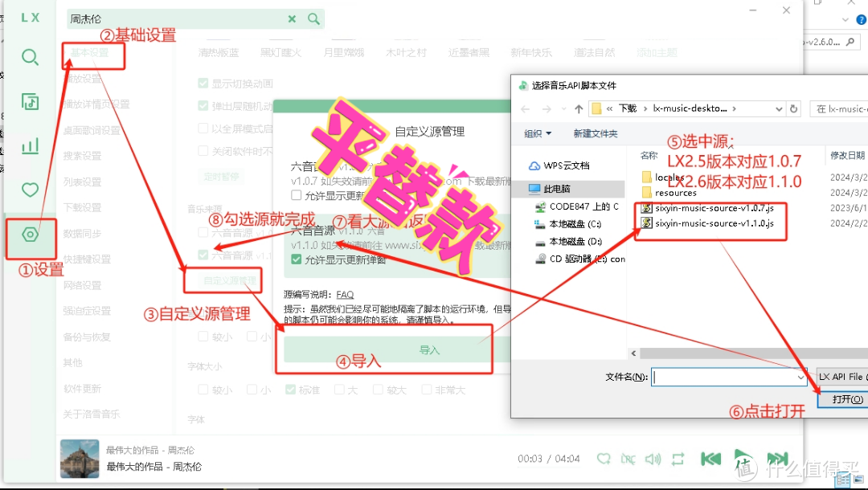Select sixyin-music-source-v1.1.0.js file
This screenshot has height=490, width=868.
(x=707, y=223)
